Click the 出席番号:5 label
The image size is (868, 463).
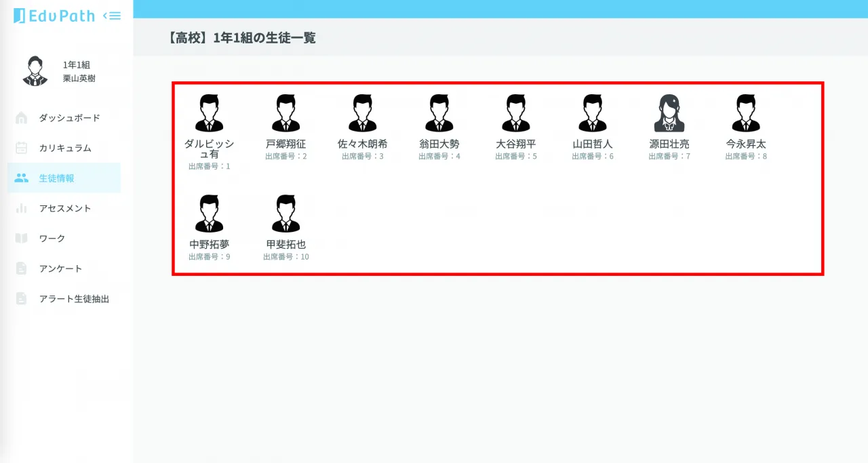pyautogui.click(x=516, y=157)
